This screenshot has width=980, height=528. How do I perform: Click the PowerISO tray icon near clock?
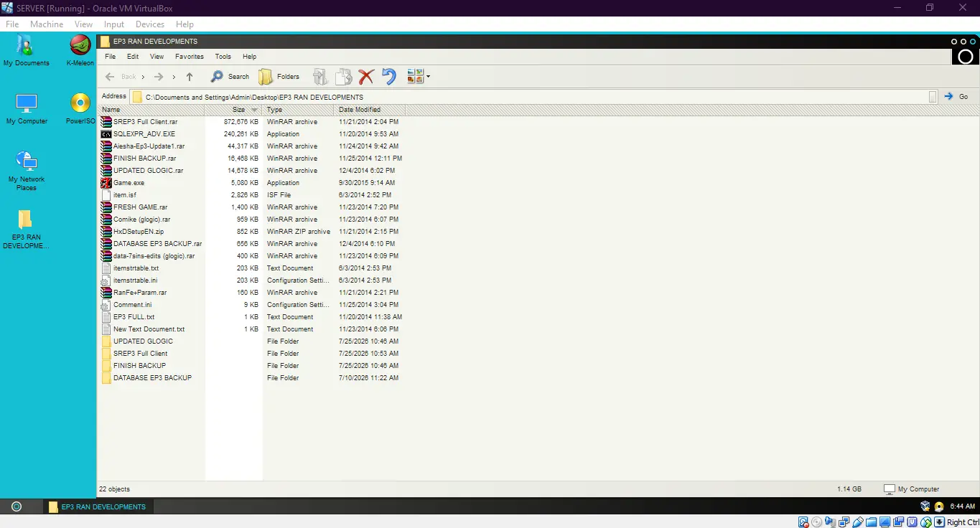click(939, 506)
